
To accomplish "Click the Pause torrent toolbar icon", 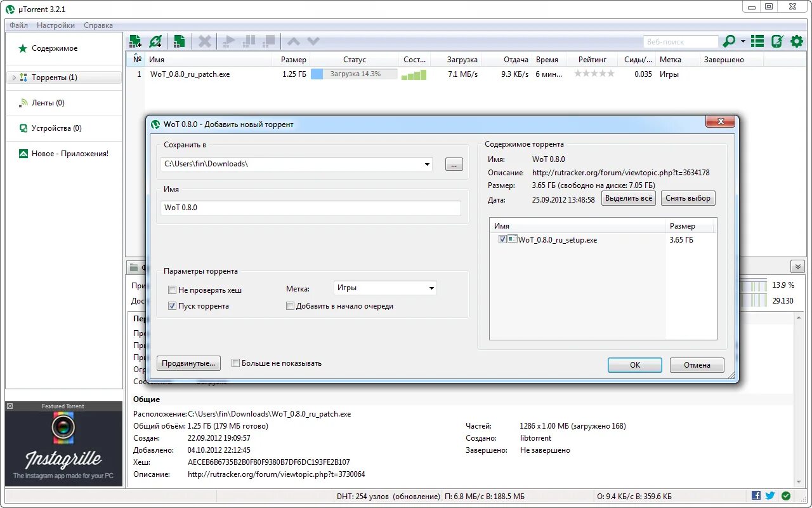I will tap(249, 42).
